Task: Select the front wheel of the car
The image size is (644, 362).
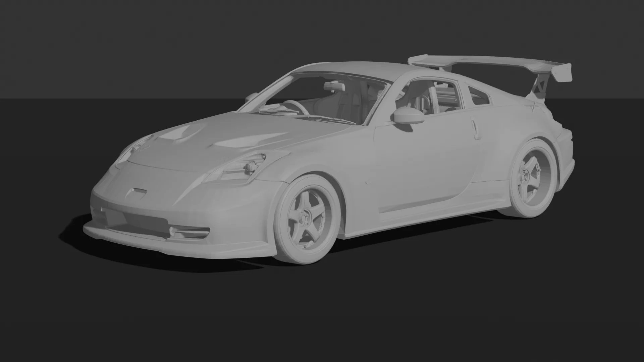Action: tap(307, 220)
